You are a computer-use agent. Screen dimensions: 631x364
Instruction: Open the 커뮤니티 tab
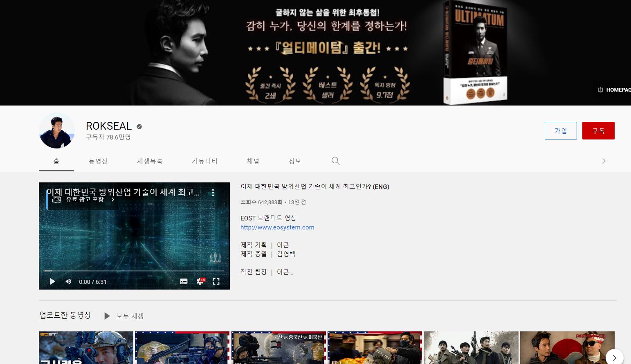204,161
